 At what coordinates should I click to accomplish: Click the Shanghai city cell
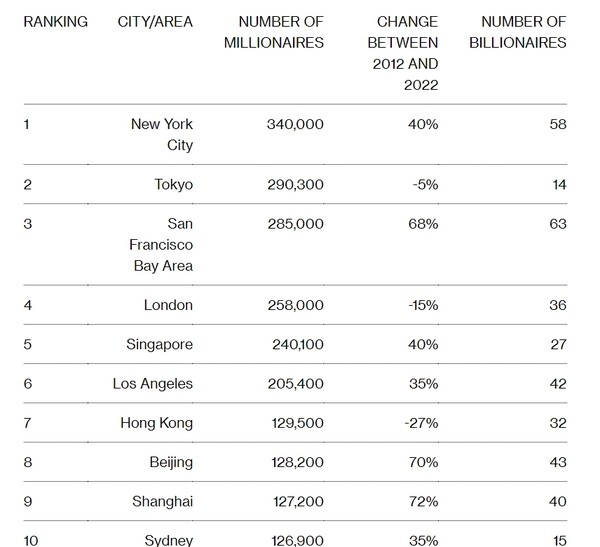coord(164,503)
